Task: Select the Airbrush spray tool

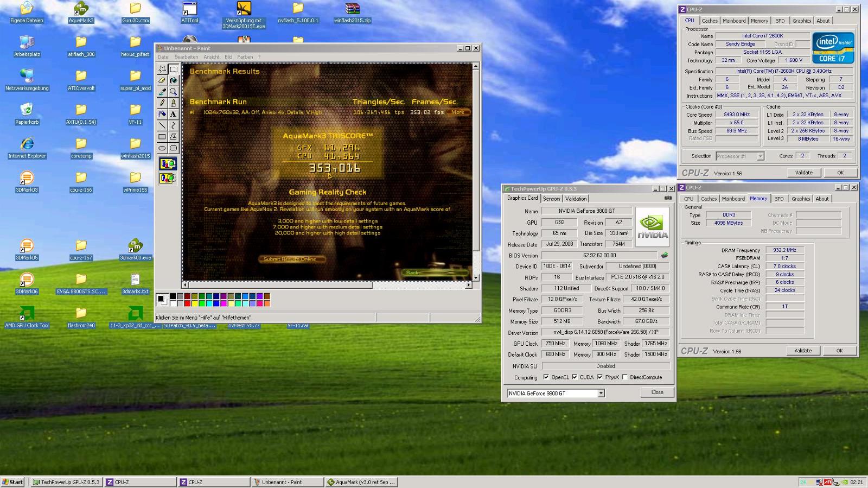Action: (x=162, y=115)
